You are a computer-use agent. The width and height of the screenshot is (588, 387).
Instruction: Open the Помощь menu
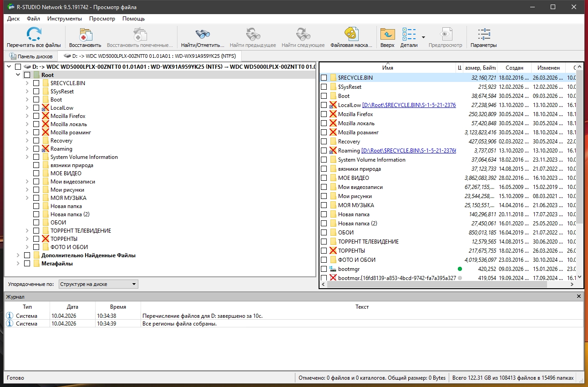tap(133, 19)
